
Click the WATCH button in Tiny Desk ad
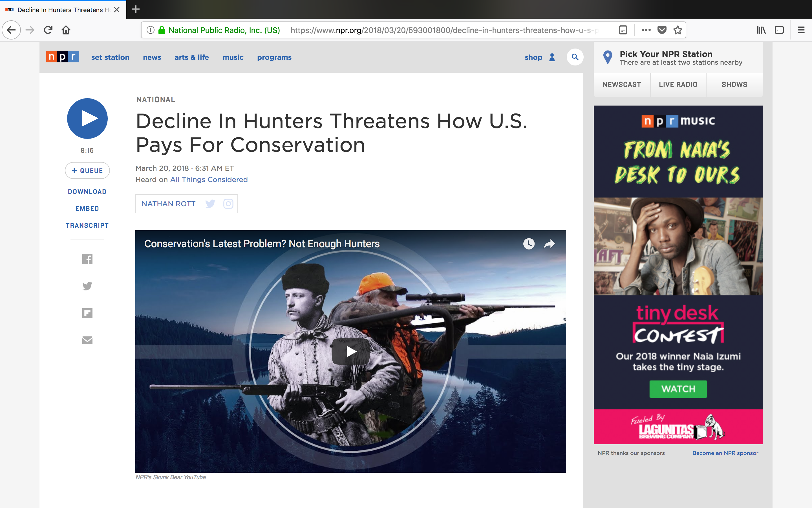point(678,389)
